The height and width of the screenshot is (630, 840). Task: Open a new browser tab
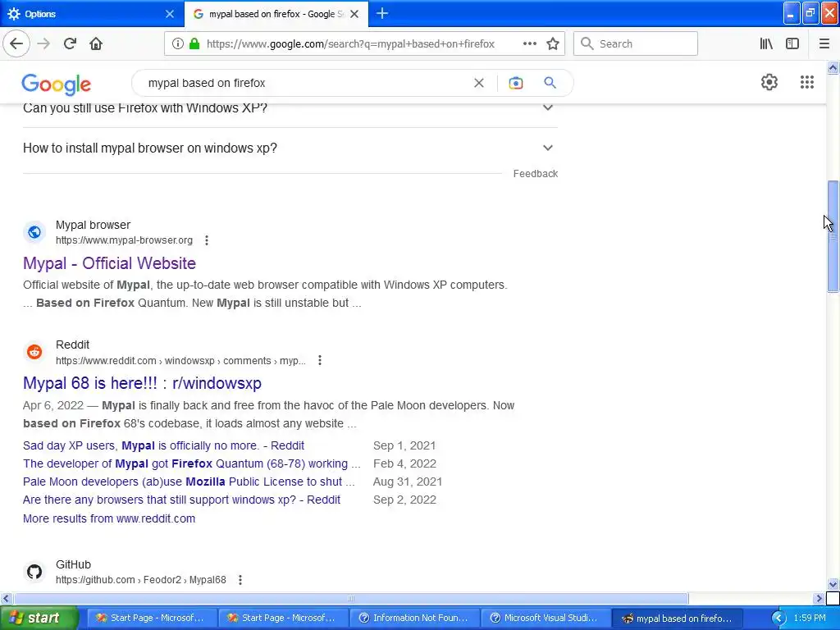[382, 13]
